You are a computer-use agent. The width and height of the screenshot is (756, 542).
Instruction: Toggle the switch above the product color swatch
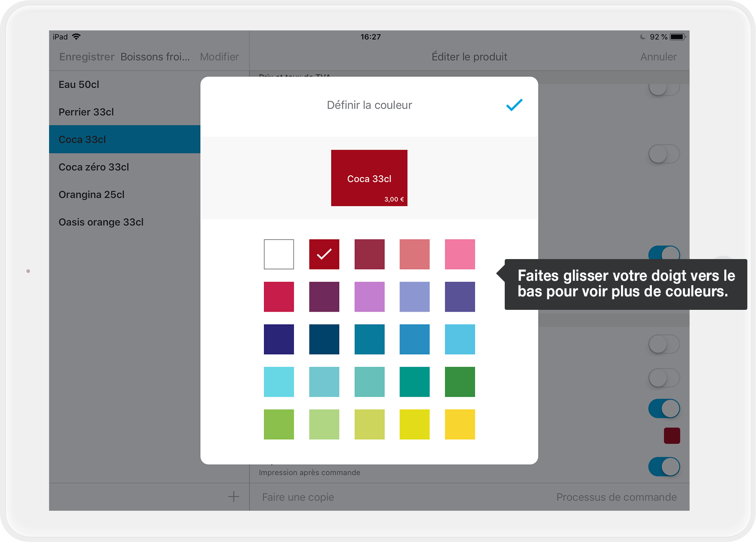(x=664, y=409)
